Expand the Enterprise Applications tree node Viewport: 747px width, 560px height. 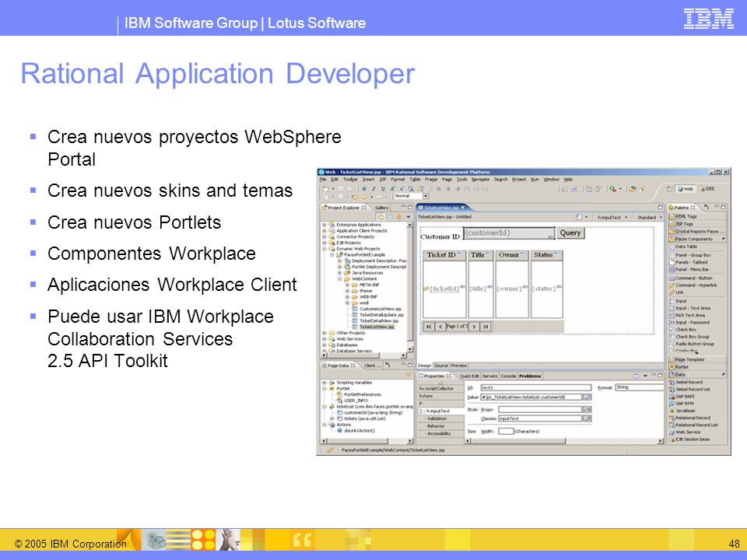pyautogui.click(x=324, y=225)
